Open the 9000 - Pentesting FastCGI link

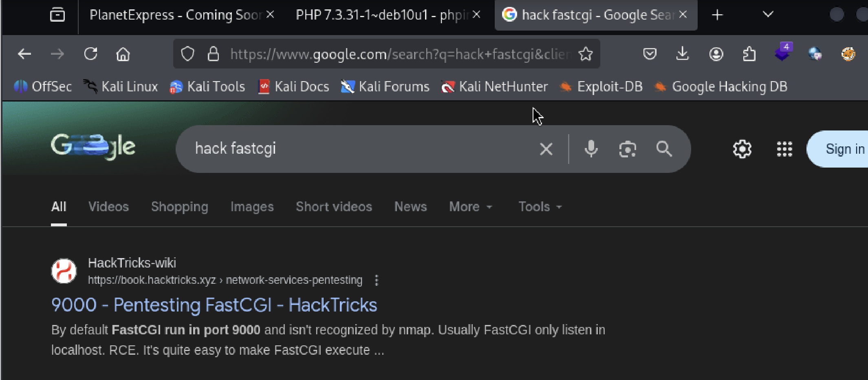pos(214,305)
